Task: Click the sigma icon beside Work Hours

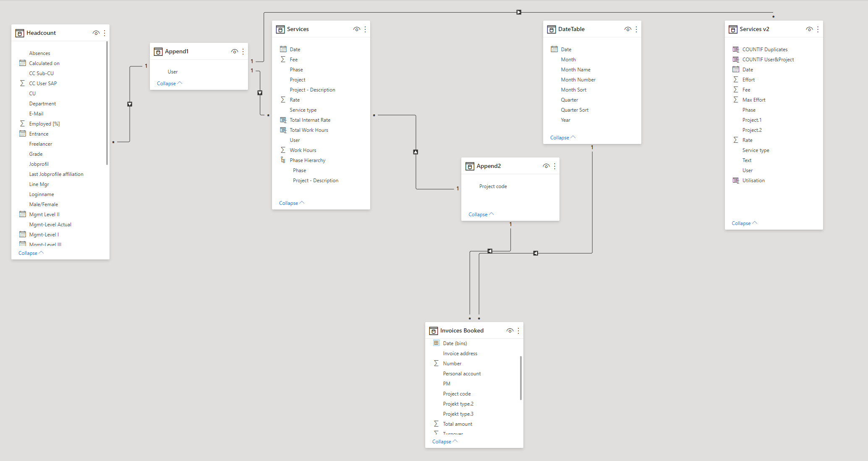Action: point(283,150)
